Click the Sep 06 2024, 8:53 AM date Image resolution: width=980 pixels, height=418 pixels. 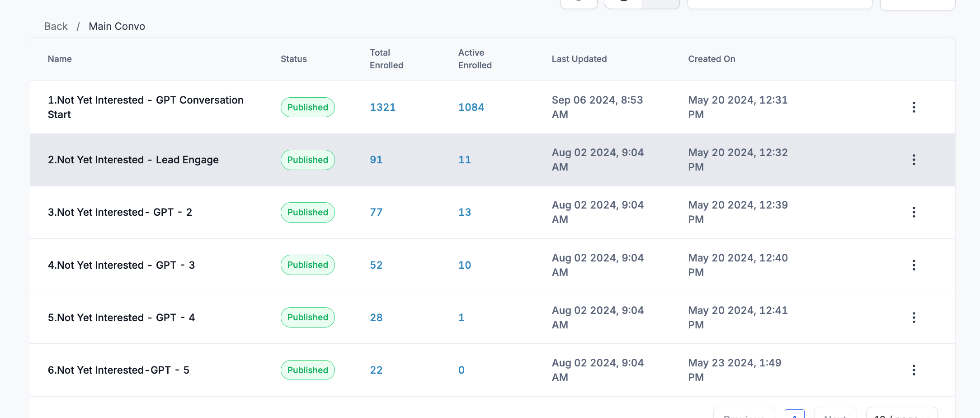coord(597,107)
